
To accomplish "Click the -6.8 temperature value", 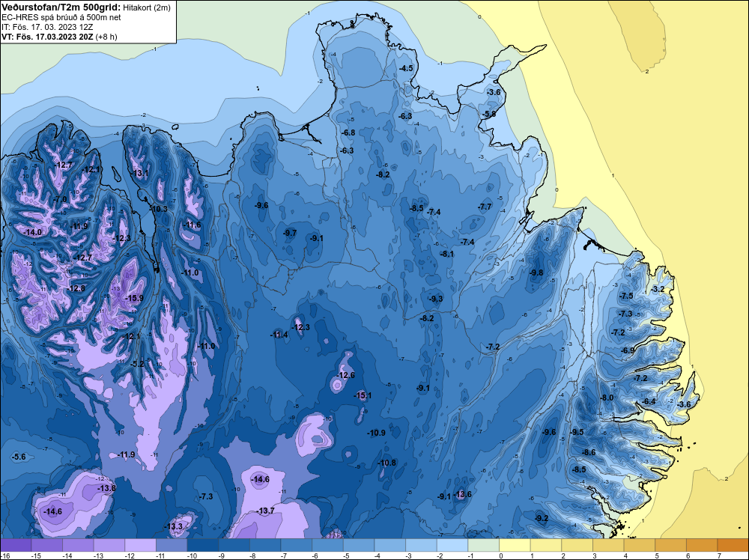I will 348,133.
